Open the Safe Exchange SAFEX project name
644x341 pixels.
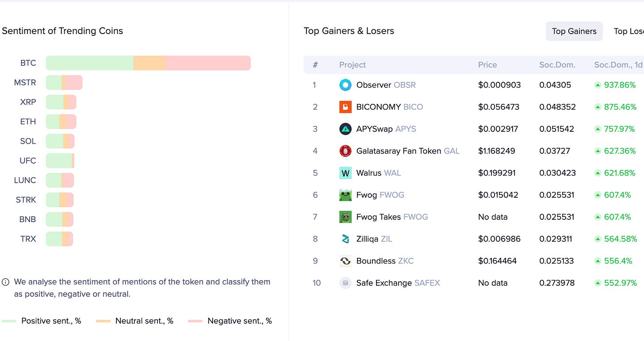point(398,283)
